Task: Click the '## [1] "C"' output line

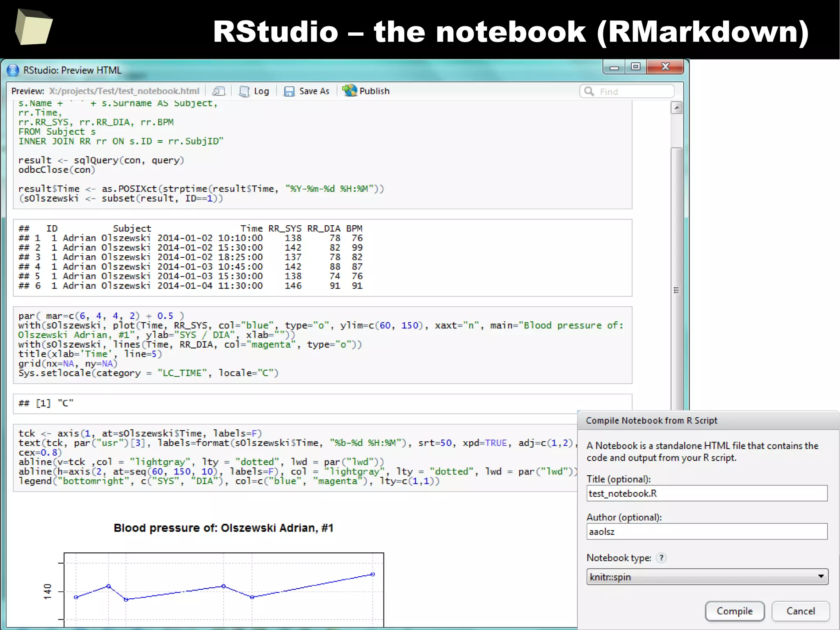Action: [x=46, y=403]
